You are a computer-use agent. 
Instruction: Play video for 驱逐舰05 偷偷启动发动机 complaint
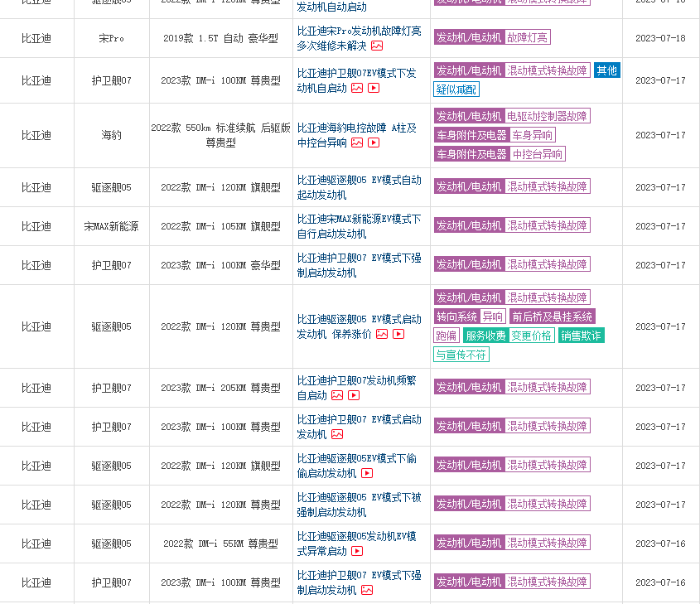point(367,473)
